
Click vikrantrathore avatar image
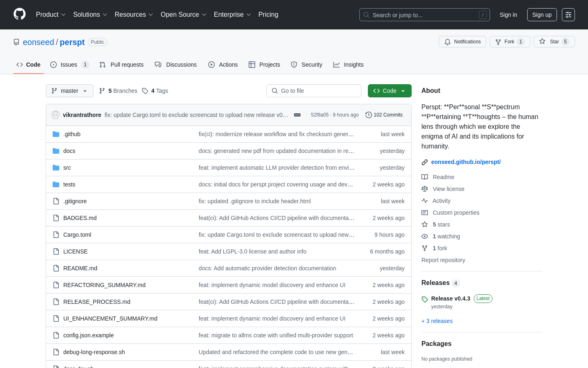pyautogui.click(x=56, y=115)
